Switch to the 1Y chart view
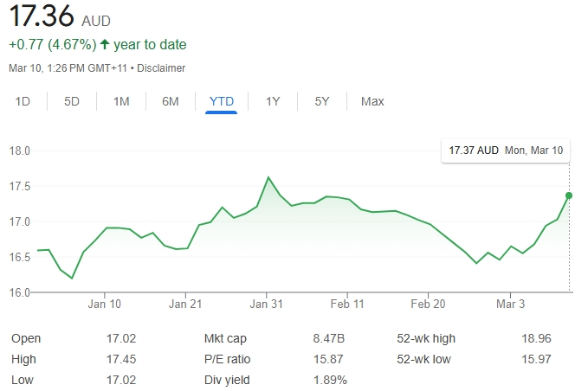Screen dimensions: 588x391 click(x=273, y=101)
